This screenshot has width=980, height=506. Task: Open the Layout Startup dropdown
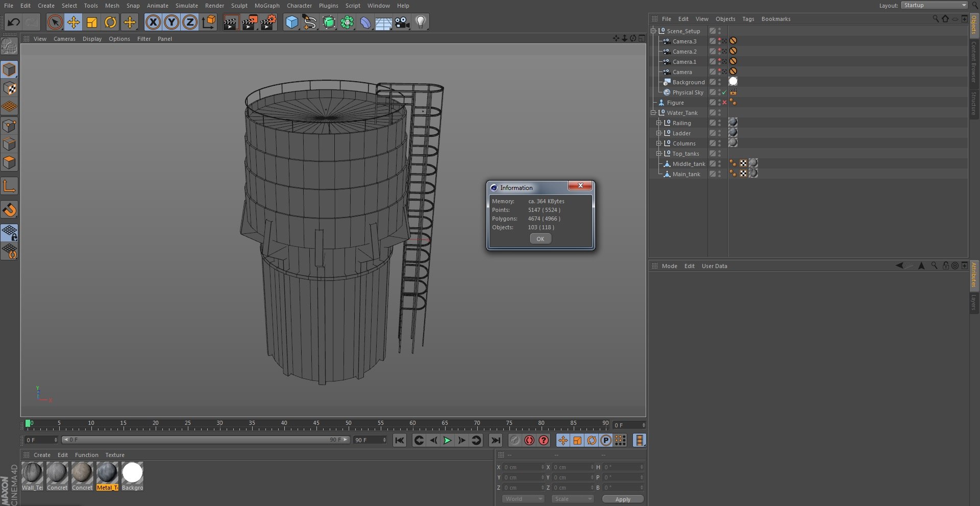point(934,5)
